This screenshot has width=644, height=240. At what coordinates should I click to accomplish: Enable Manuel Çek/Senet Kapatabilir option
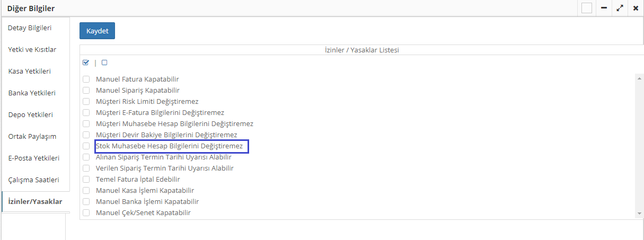point(86,213)
